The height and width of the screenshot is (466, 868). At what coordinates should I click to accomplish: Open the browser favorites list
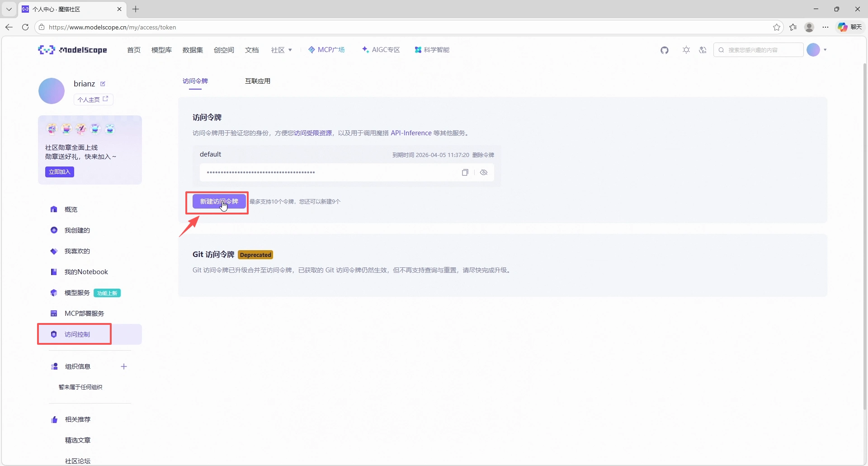click(793, 27)
